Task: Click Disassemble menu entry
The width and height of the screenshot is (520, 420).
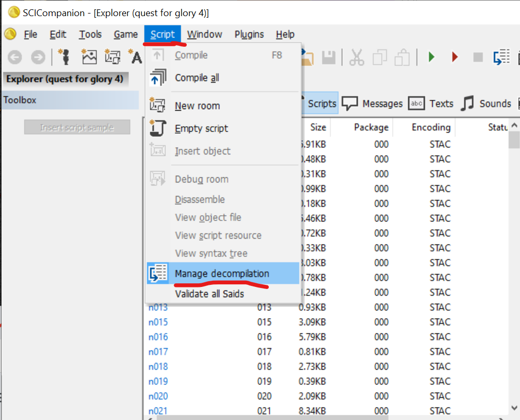Action: [x=223, y=200]
